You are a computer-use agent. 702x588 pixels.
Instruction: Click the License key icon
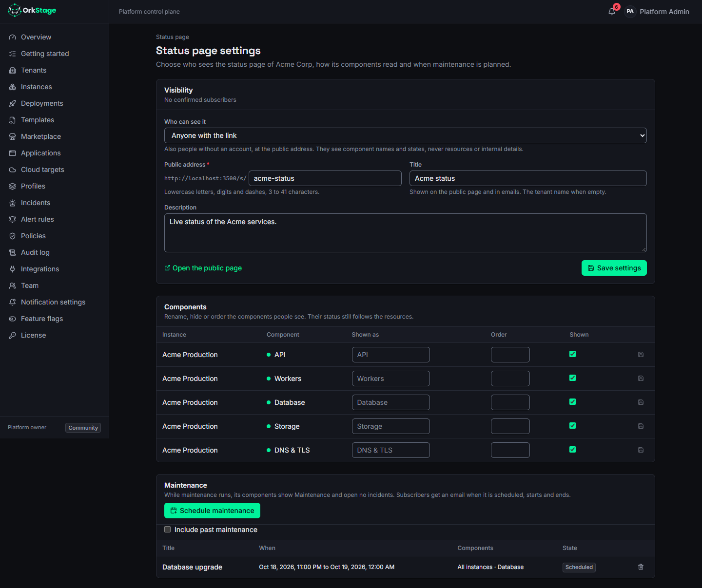click(x=13, y=336)
